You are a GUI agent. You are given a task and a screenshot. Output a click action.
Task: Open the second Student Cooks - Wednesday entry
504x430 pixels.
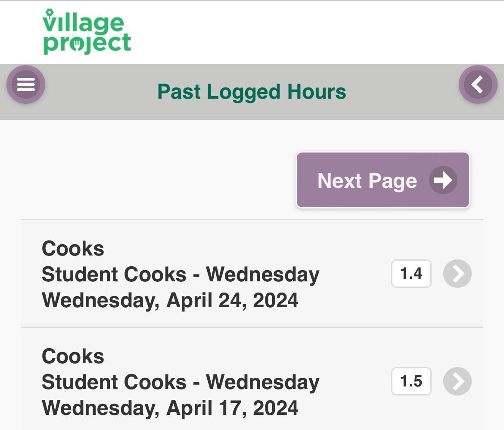click(180, 382)
